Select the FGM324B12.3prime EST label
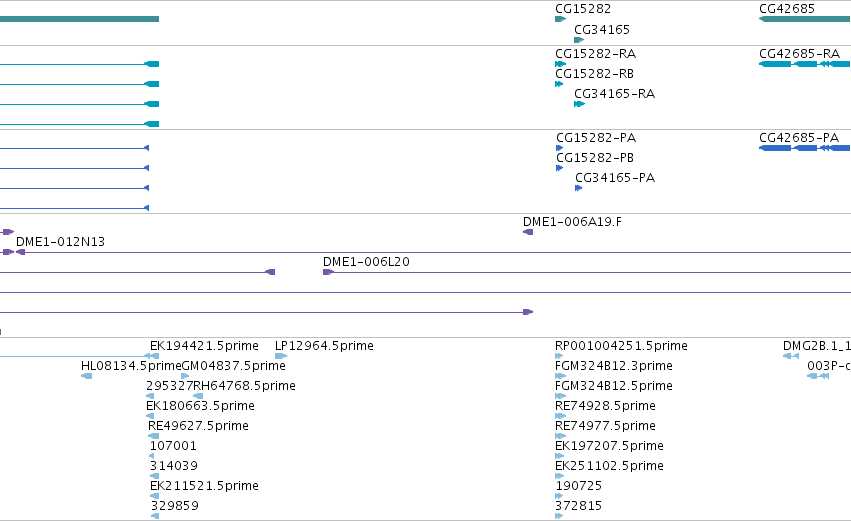851x521 pixels. tap(614, 366)
